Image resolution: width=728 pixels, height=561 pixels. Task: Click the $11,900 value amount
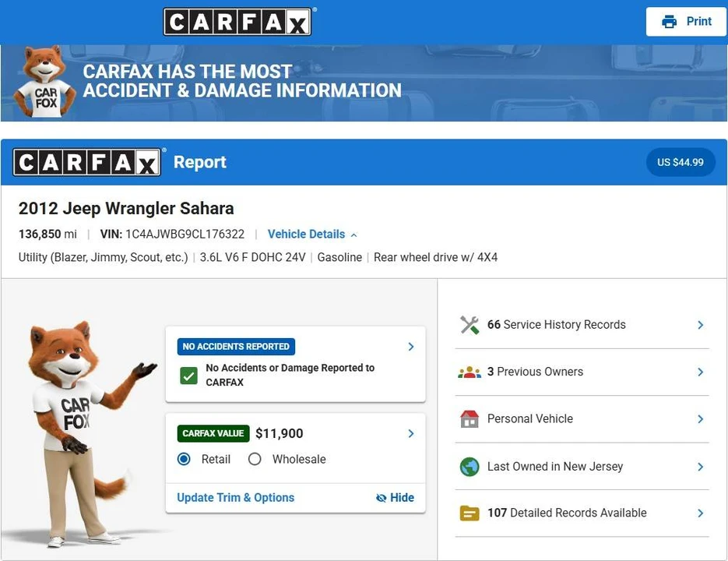click(x=279, y=433)
